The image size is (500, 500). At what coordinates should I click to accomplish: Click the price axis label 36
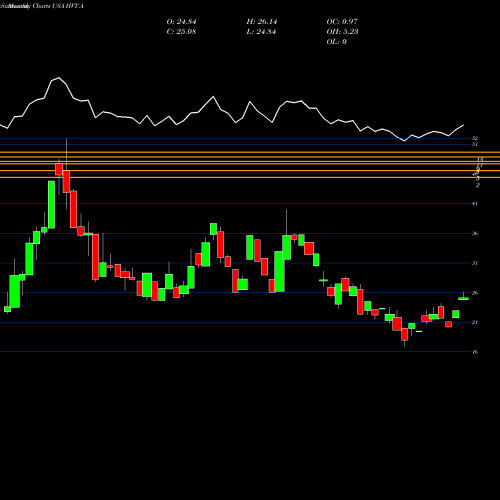[475, 233]
